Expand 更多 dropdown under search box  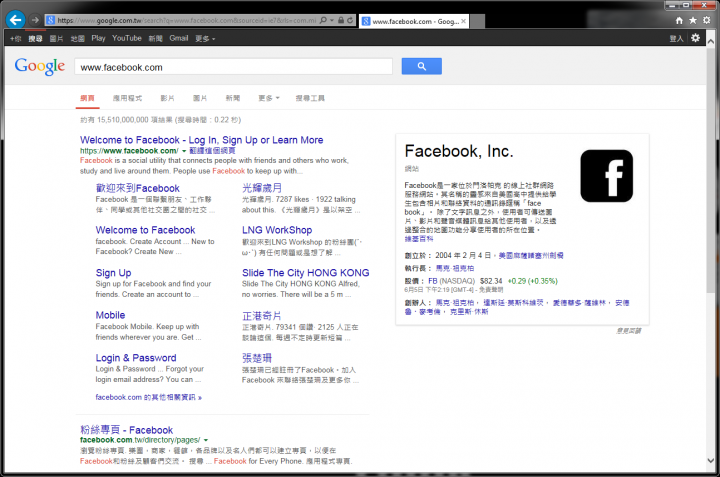(x=269, y=98)
